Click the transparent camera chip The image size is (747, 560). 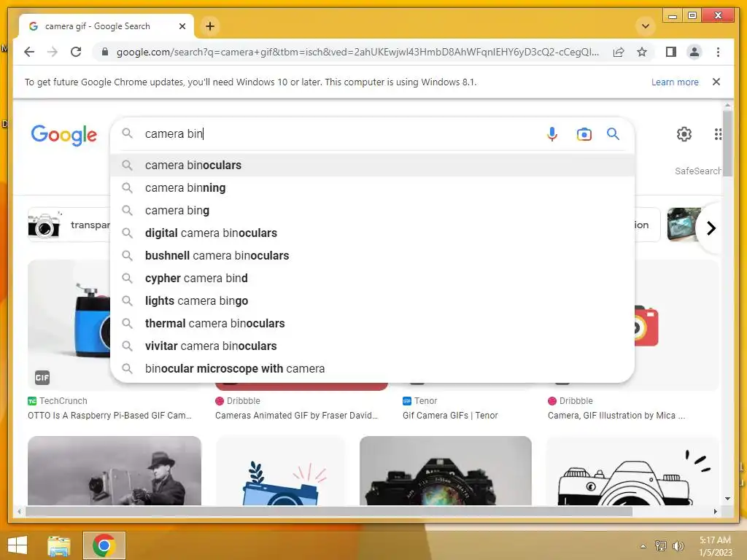(x=69, y=225)
